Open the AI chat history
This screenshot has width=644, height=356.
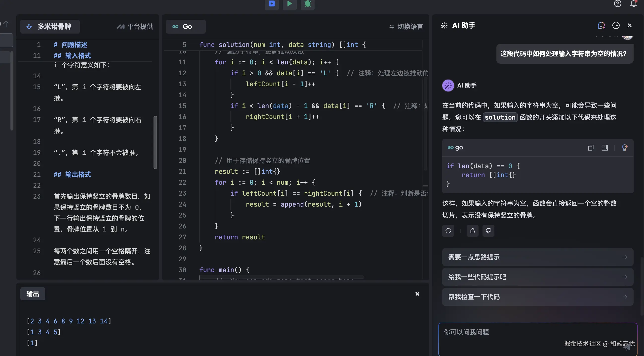(x=616, y=25)
